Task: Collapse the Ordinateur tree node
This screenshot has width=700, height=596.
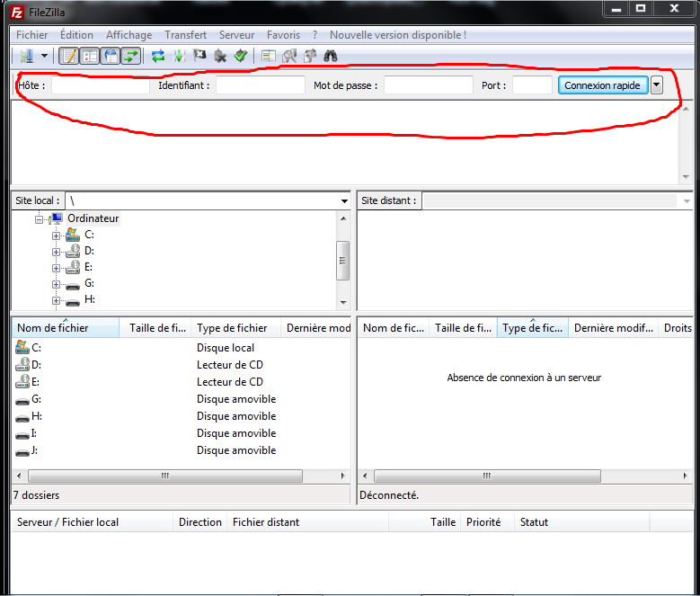Action: click(x=40, y=219)
